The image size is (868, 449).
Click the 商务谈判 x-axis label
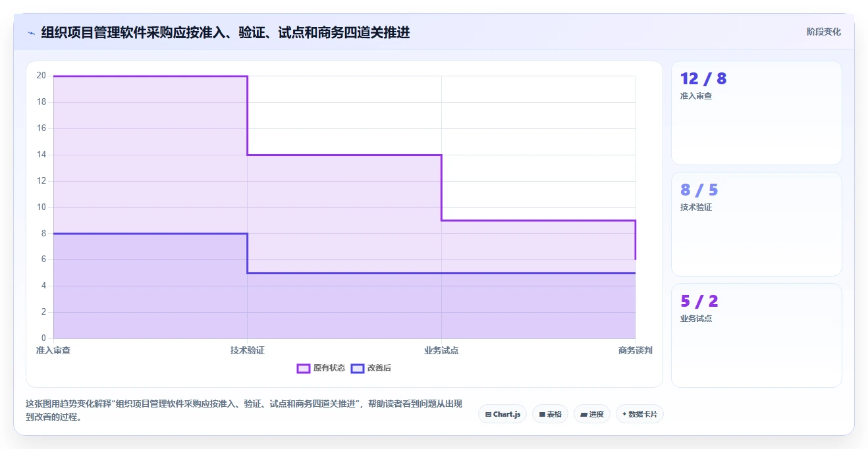click(635, 351)
